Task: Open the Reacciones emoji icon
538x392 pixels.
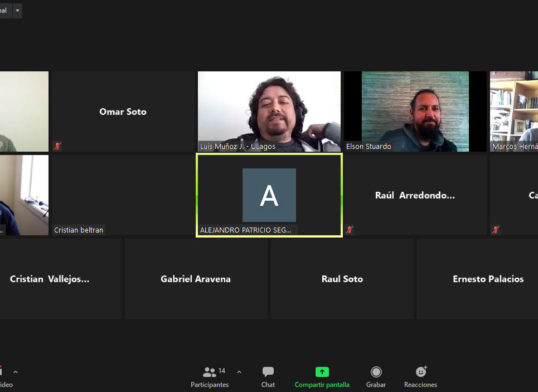Action: (421, 371)
